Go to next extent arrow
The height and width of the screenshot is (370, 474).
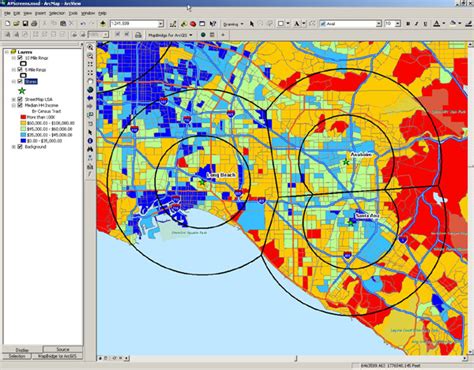click(90, 106)
